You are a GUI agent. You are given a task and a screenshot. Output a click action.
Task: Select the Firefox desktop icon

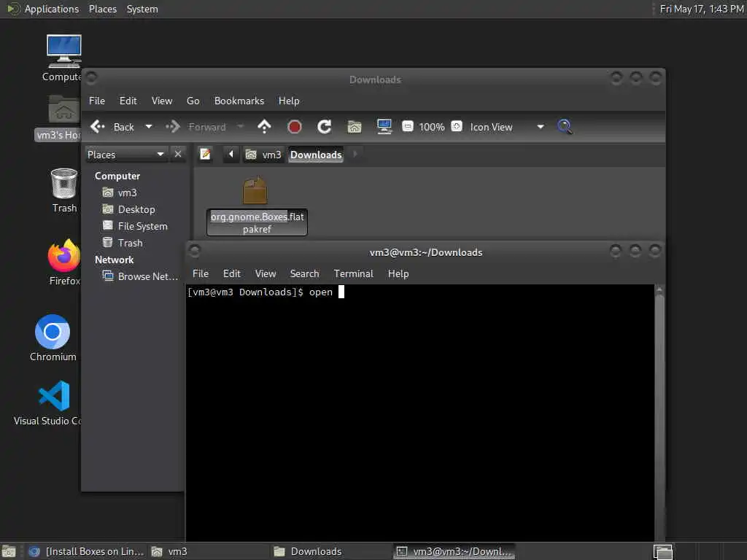click(64, 262)
